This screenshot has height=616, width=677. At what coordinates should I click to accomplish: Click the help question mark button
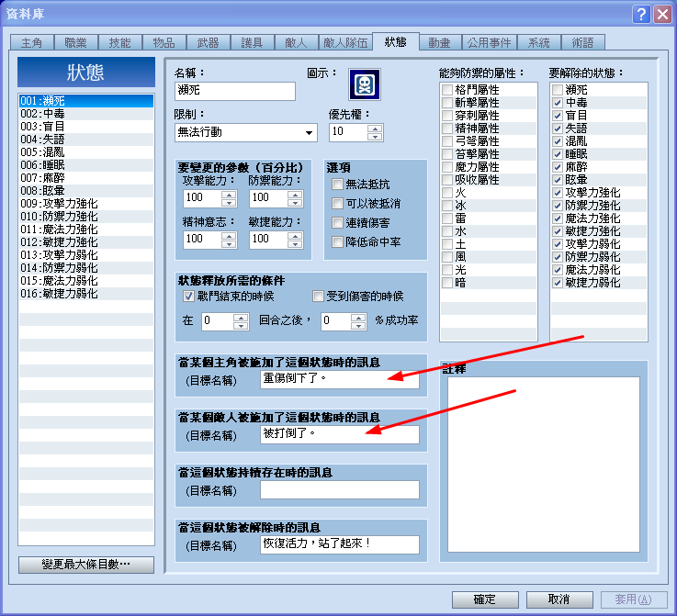point(641,15)
